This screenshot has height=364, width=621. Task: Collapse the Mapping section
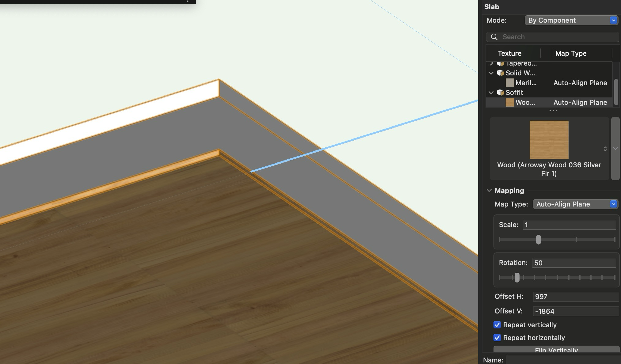489,191
